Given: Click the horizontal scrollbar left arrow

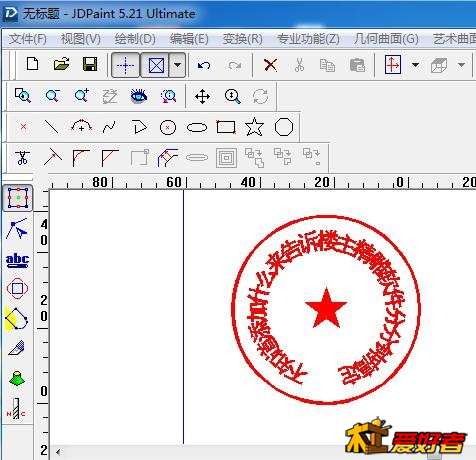Looking at the screenshot, I should pyautogui.click(x=59, y=452).
